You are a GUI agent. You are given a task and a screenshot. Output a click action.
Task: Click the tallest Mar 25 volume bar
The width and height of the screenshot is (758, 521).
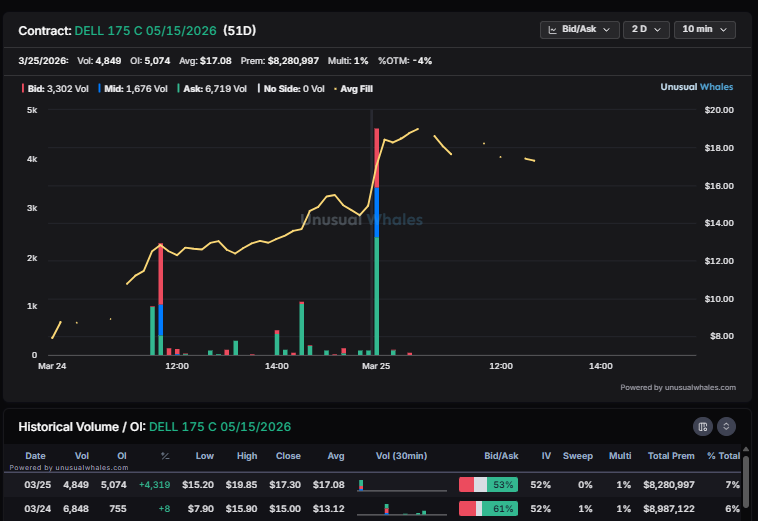377,242
